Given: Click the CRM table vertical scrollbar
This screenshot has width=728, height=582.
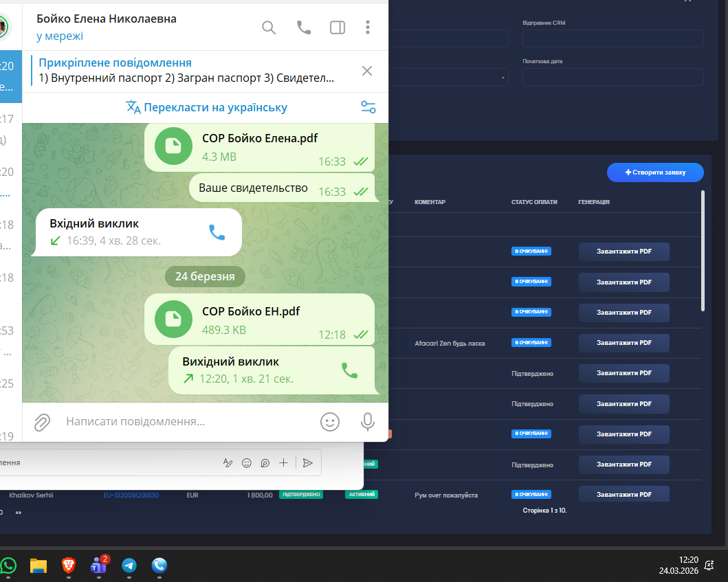Looking at the screenshot, I should click(703, 251).
